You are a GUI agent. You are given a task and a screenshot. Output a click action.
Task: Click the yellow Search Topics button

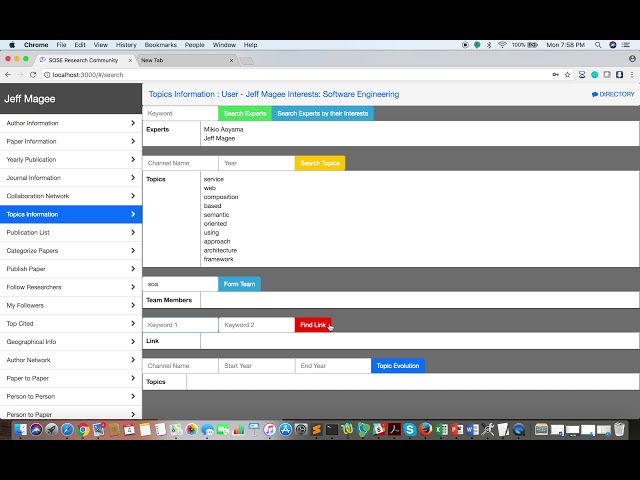(320, 163)
